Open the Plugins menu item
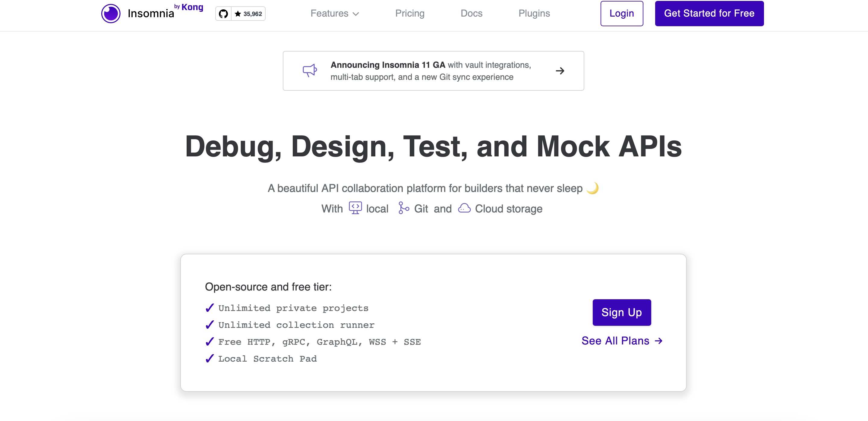 coord(534,14)
